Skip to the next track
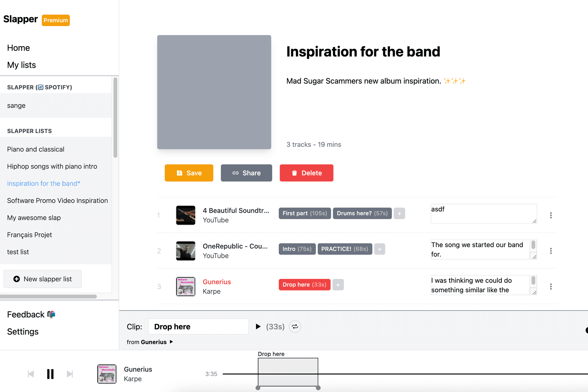 (70, 374)
